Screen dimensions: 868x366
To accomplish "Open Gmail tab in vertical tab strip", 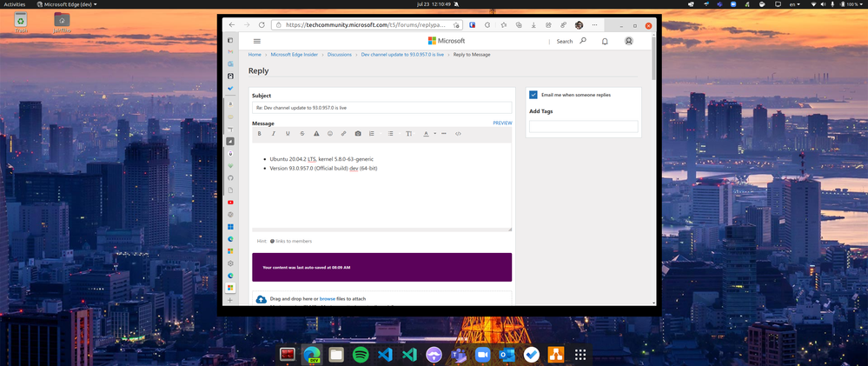I will (231, 51).
